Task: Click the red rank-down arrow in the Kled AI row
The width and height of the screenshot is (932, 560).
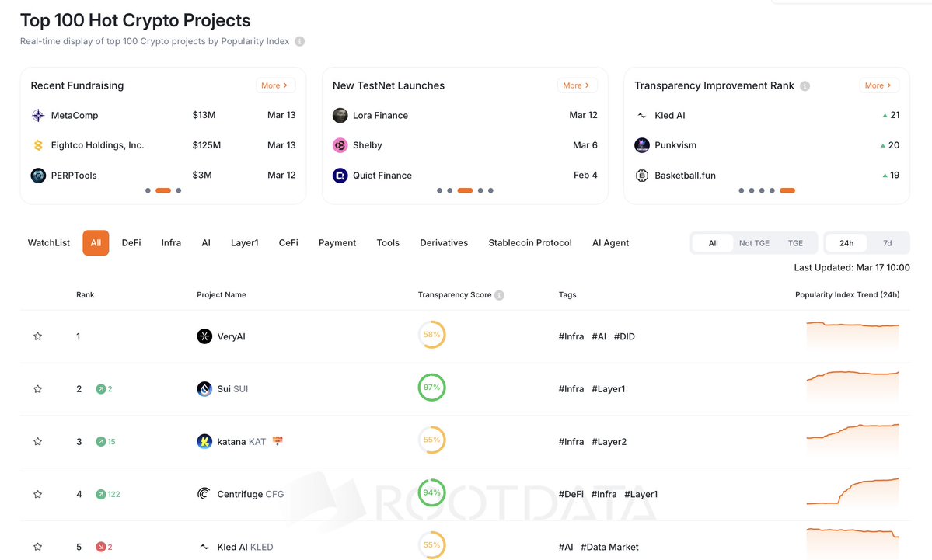Action: coord(100,547)
